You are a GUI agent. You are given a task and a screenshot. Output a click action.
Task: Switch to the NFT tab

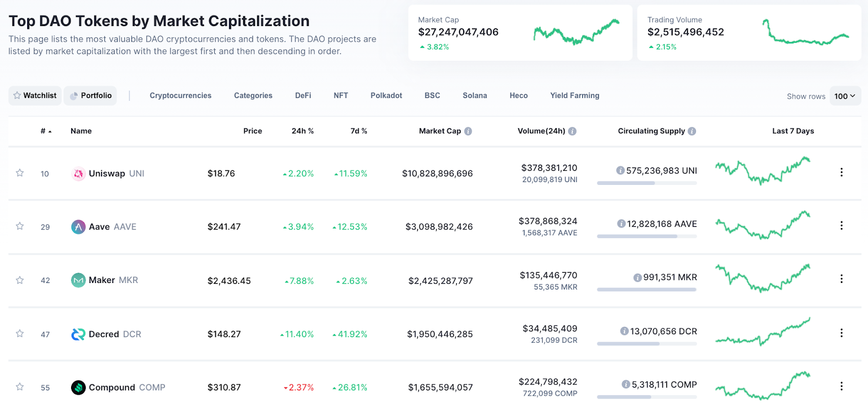tap(341, 95)
